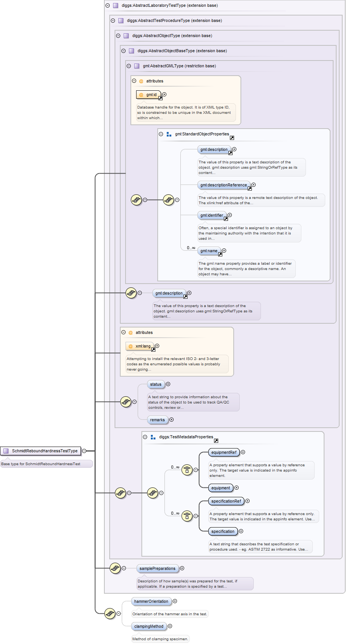Click the sequence icon beside status element
The height and width of the screenshot is (644, 346).
[x=126, y=402]
